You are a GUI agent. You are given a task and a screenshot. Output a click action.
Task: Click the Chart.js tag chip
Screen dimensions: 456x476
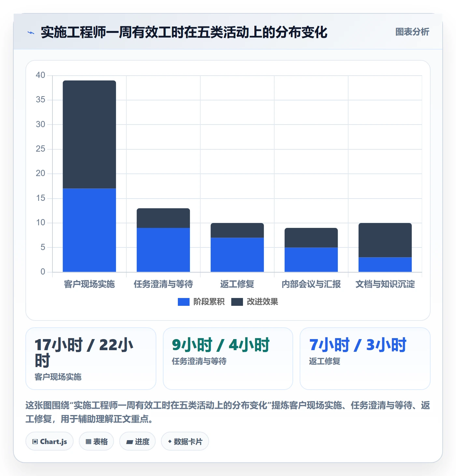[50, 441]
